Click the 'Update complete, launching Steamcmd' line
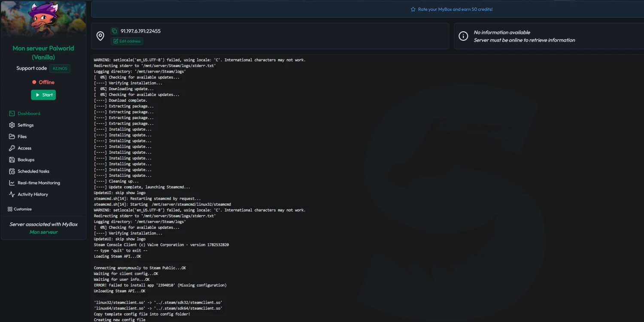Image resolution: width=644 pixels, height=322 pixels. pyautogui.click(x=142, y=187)
